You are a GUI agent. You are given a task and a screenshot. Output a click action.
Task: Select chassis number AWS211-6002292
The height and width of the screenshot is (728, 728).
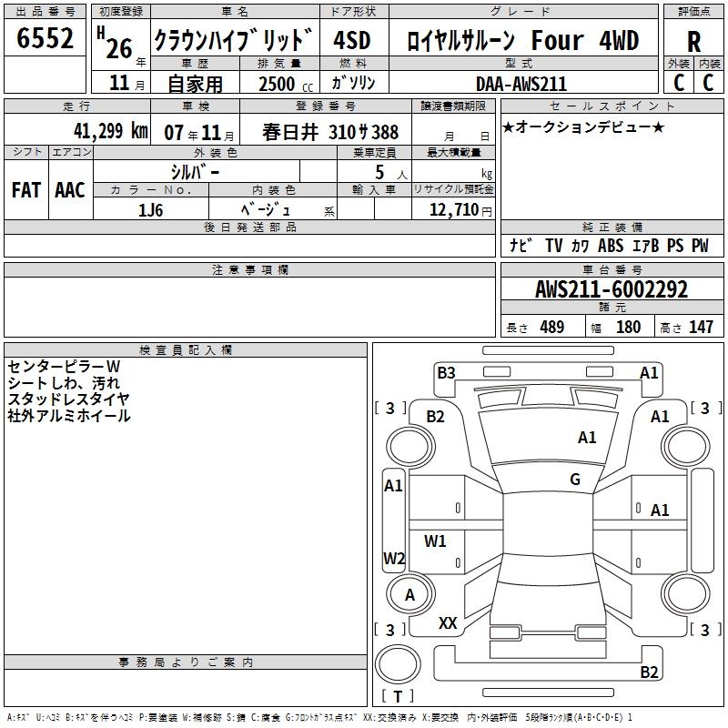pos(612,290)
